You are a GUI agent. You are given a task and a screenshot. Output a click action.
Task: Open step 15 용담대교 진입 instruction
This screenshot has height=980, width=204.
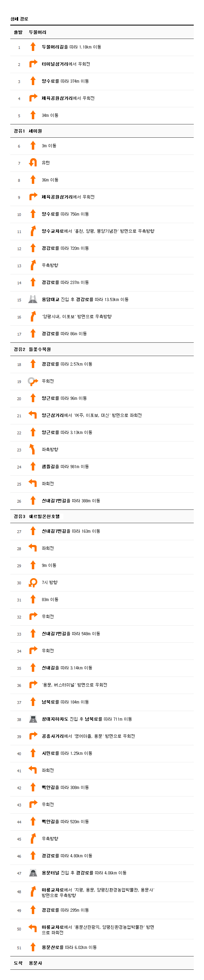point(85,299)
